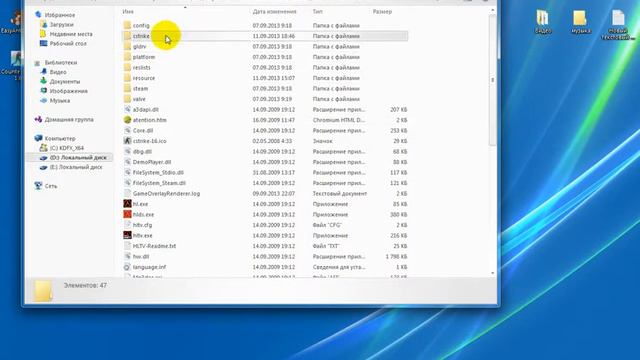Image resolution: width=640 pixels, height=360 pixels.
Task: Select the valve folder icon
Action: (x=127, y=99)
